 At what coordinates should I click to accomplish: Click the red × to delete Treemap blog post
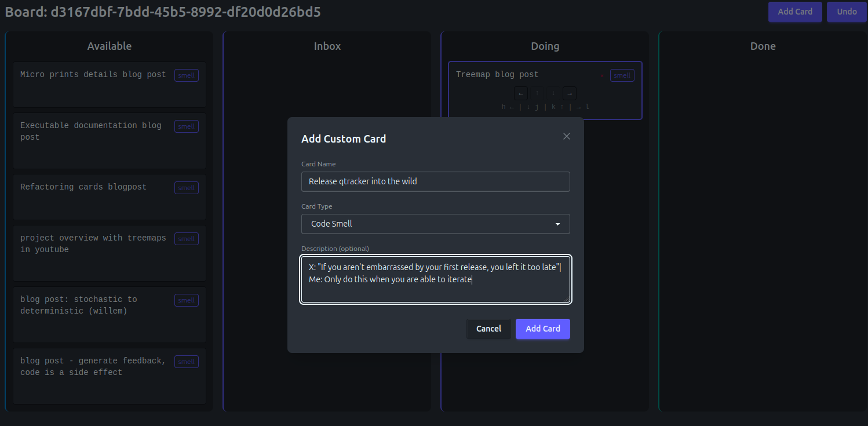[602, 75]
